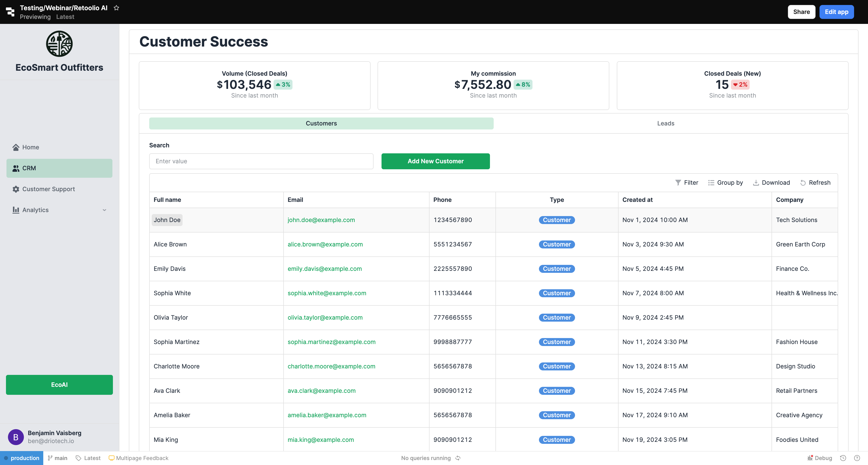Click Customer tag in Emily Davis row

pyautogui.click(x=557, y=269)
